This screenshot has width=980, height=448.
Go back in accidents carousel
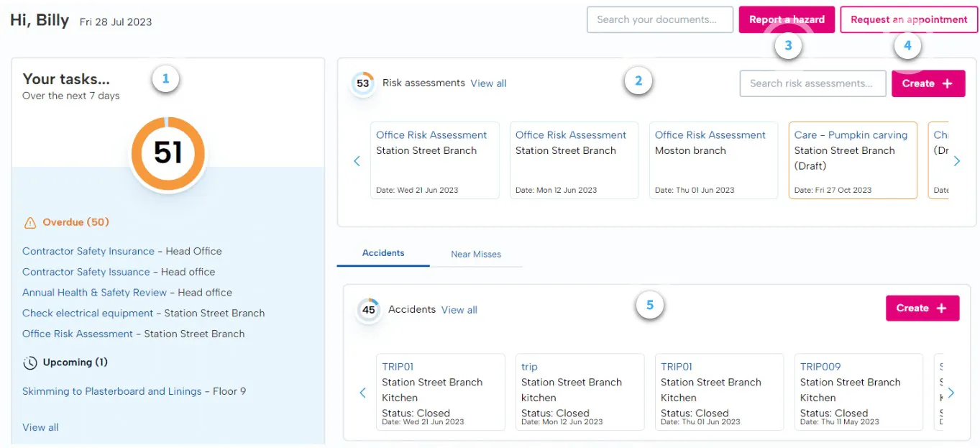(x=362, y=393)
